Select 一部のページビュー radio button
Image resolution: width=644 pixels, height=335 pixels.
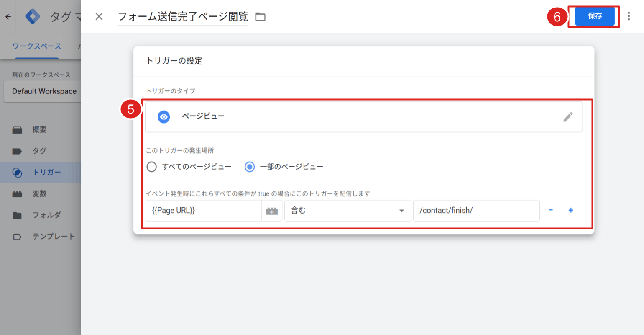(250, 167)
